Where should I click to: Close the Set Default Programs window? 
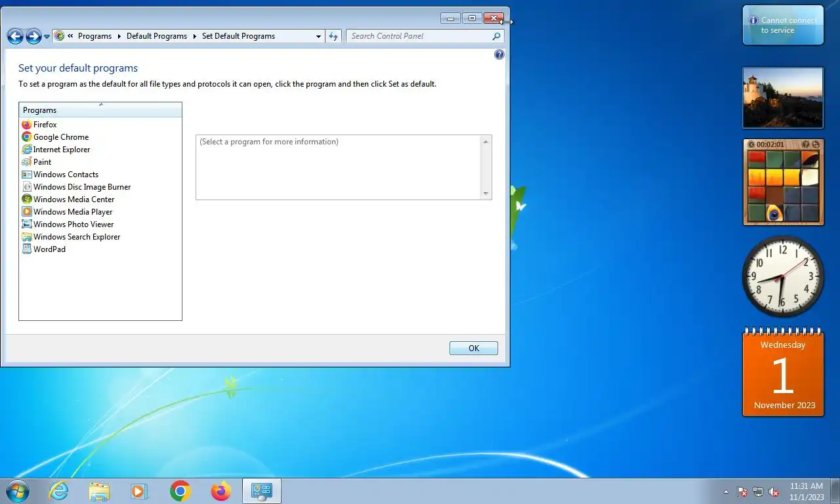coord(494,18)
